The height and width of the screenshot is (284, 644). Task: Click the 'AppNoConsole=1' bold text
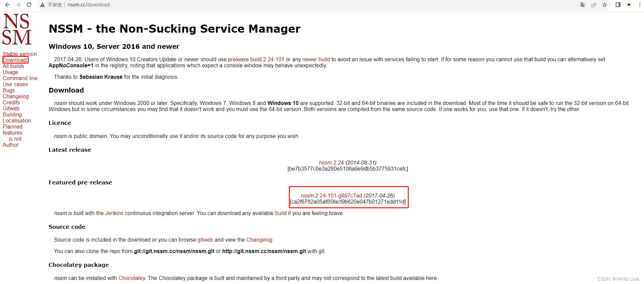71,65
